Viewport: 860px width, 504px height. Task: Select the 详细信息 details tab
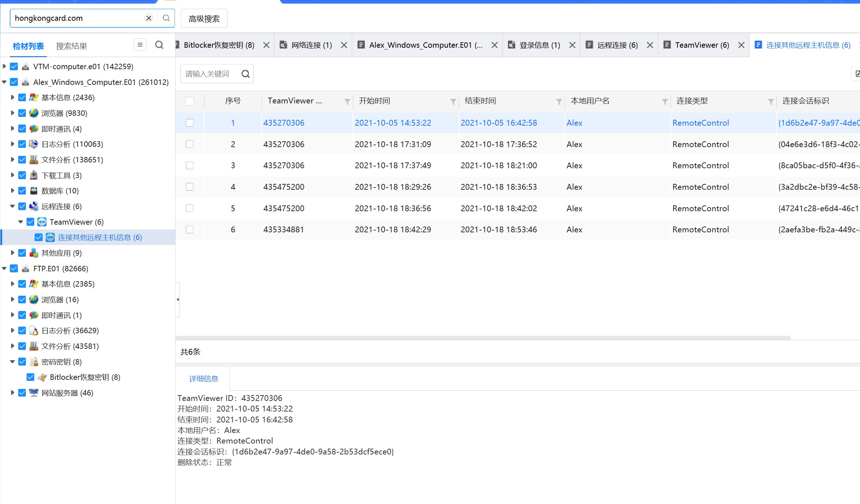(x=204, y=379)
